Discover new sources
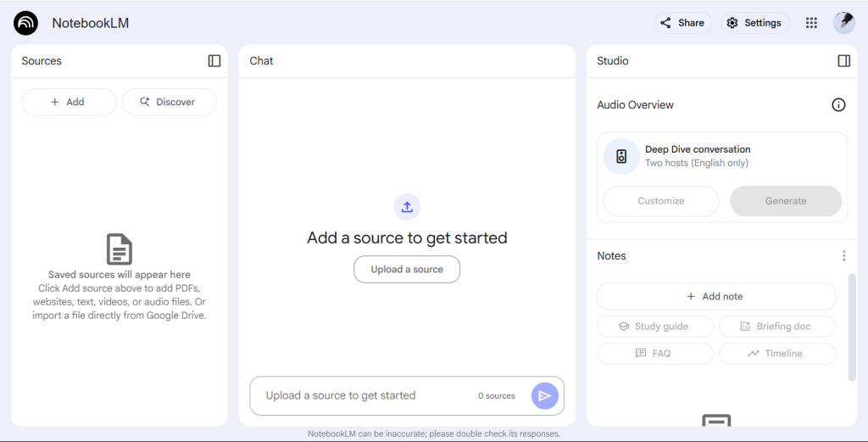 coord(170,102)
